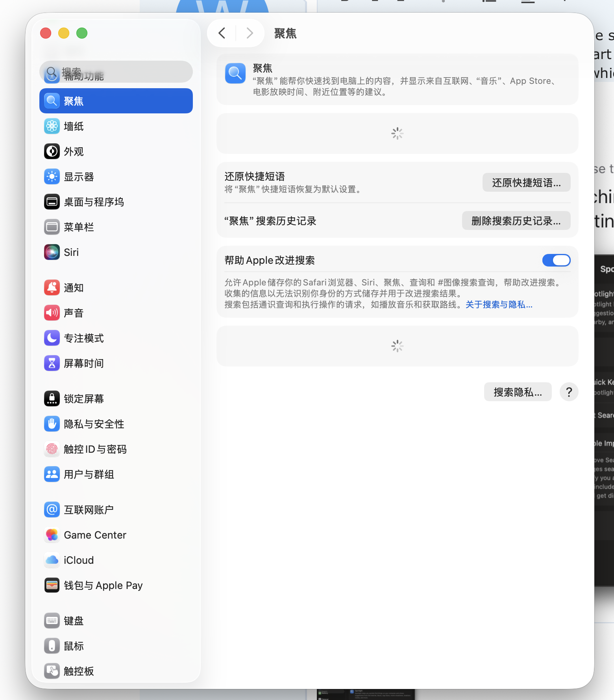The width and height of the screenshot is (614, 700).
Task: Select 用户与群组 label in sidebar
Action: pyautogui.click(x=89, y=474)
